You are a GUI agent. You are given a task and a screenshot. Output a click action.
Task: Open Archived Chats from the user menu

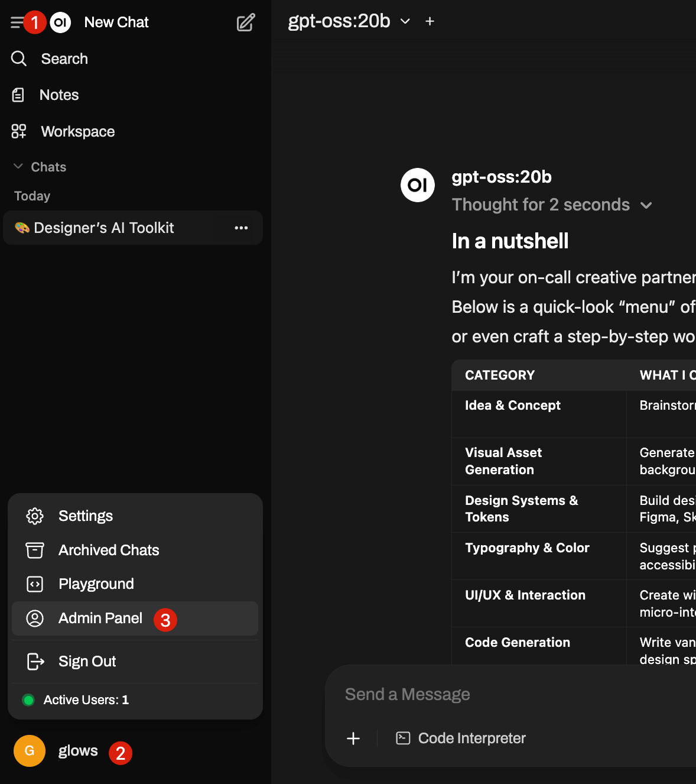(135, 550)
